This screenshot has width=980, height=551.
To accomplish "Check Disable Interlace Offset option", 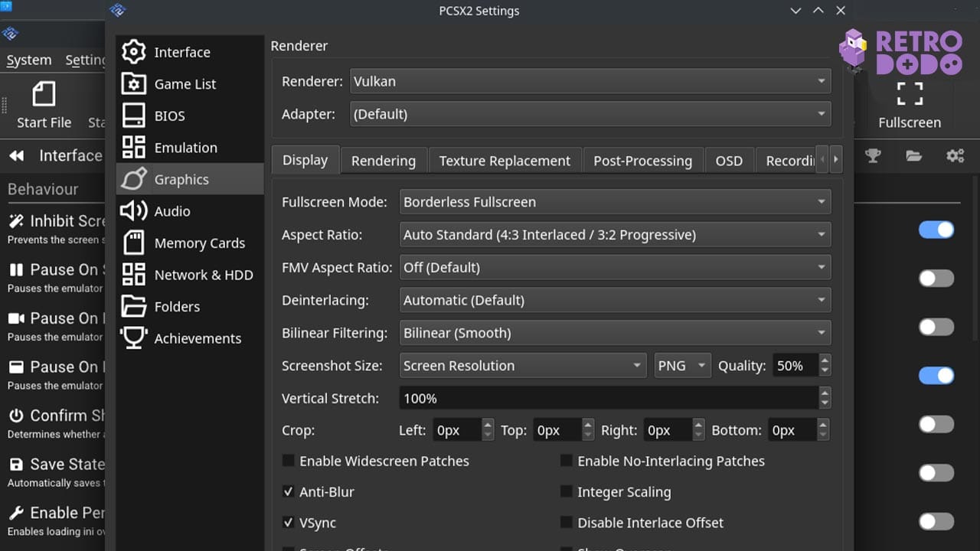I will pyautogui.click(x=567, y=523).
